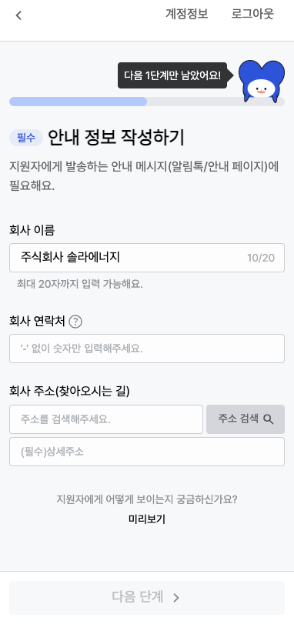
Task: Click the magnifier icon in 주소 검색
Action: tap(268, 419)
